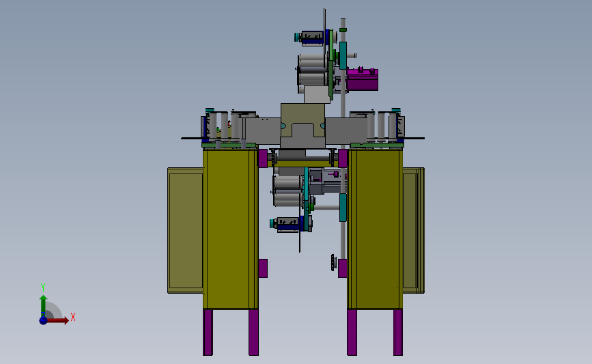Pick the small black handwheel beside right cabinet
Image resolution: width=592 pixels, height=364 pixels.
[333, 262]
